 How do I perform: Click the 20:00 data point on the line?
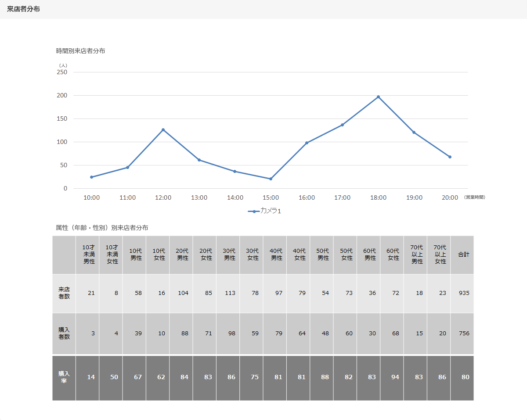click(x=450, y=157)
